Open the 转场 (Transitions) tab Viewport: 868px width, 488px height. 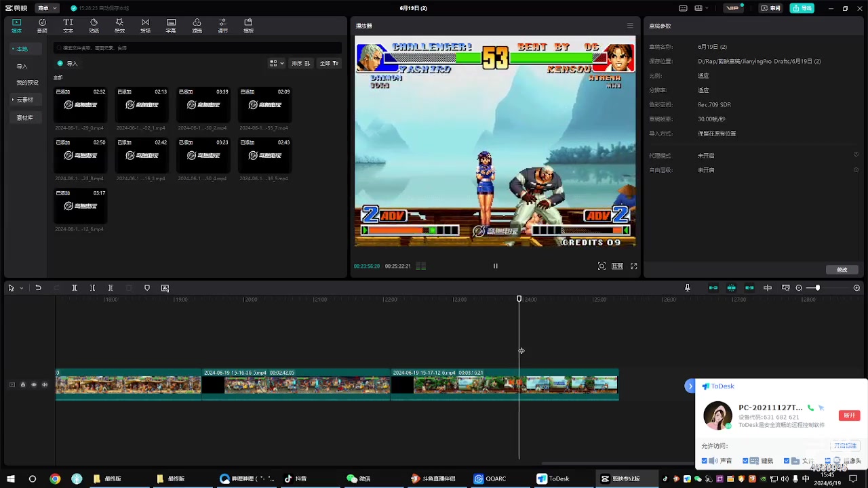(x=145, y=26)
